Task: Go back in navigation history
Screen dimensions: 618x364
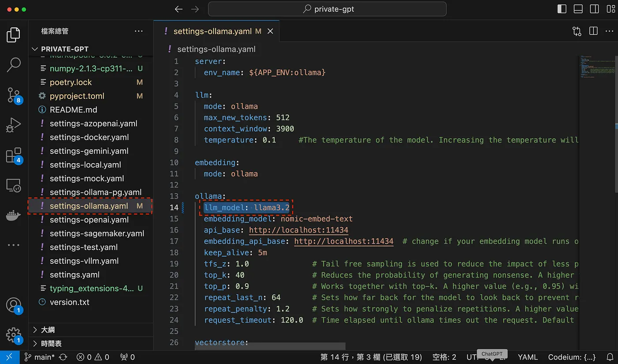Action: [178, 9]
